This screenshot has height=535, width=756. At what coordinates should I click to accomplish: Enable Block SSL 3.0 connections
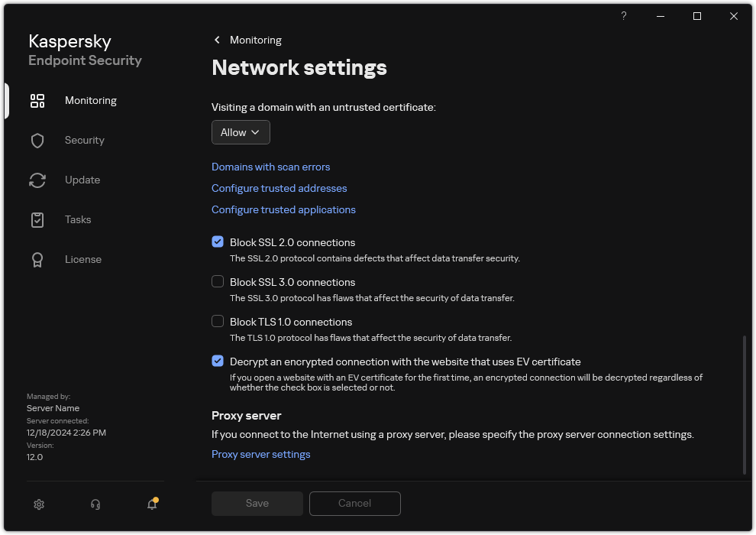pyautogui.click(x=218, y=281)
